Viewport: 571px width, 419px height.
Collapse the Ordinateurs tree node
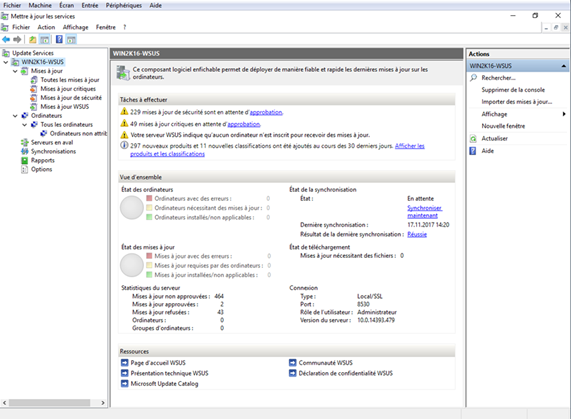click(x=15, y=116)
